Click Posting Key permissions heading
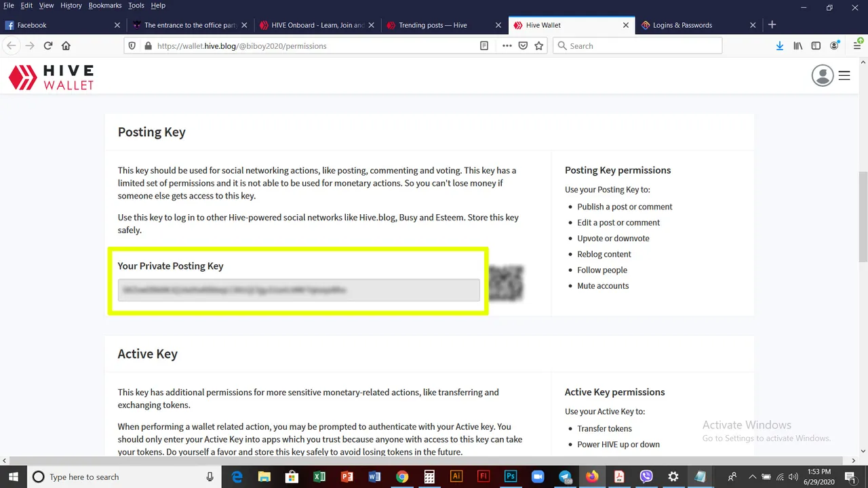 [618, 170]
